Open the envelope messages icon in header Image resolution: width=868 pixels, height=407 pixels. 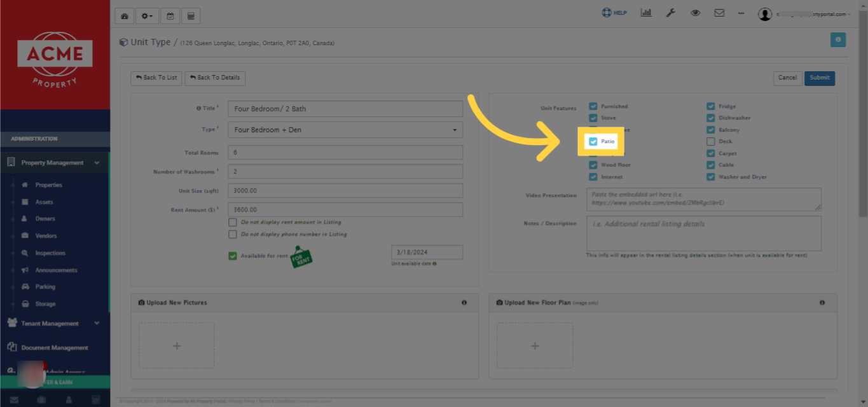tap(719, 13)
